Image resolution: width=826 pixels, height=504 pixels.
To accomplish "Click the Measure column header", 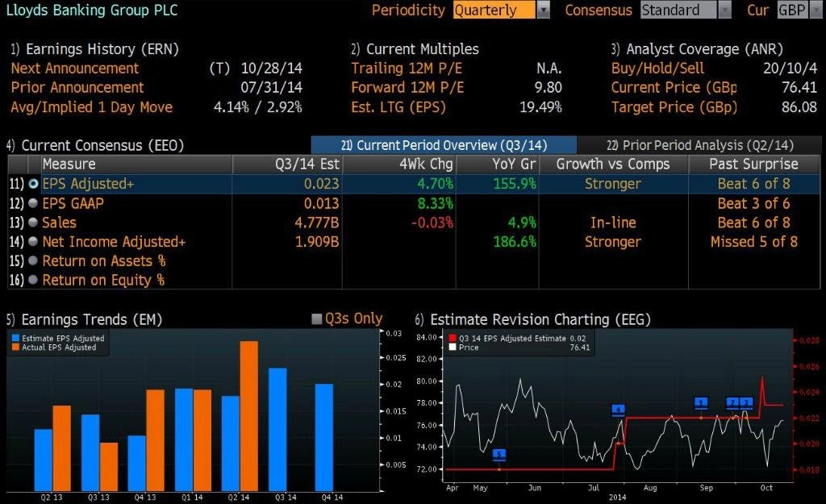I will (x=136, y=165).
